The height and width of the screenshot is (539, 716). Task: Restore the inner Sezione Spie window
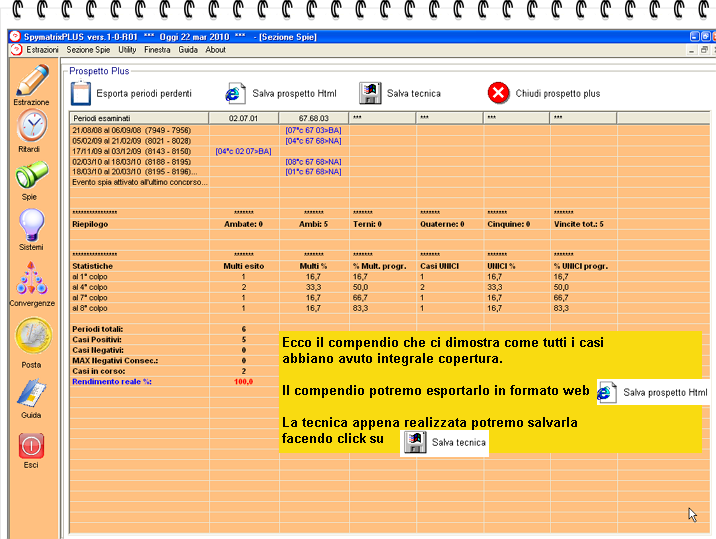[x=704, y=50]
